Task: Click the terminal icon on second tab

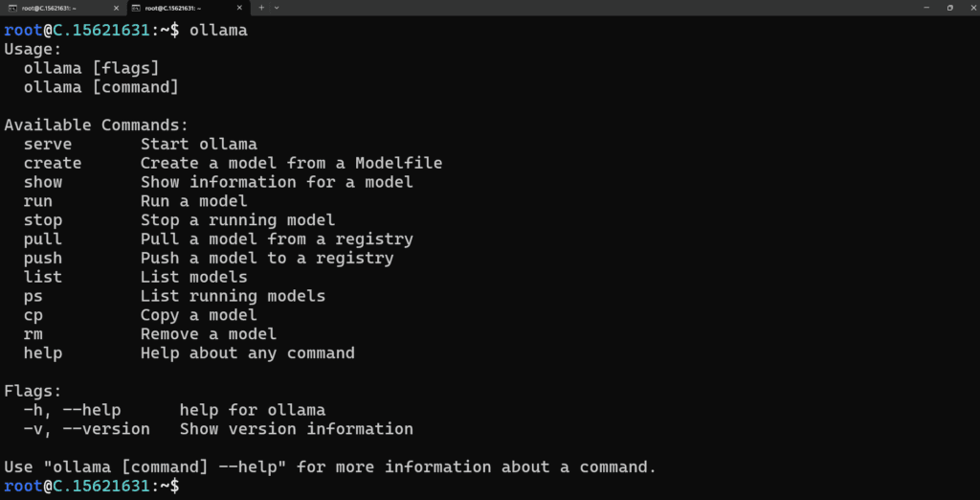Action: (x=136, y=8)
